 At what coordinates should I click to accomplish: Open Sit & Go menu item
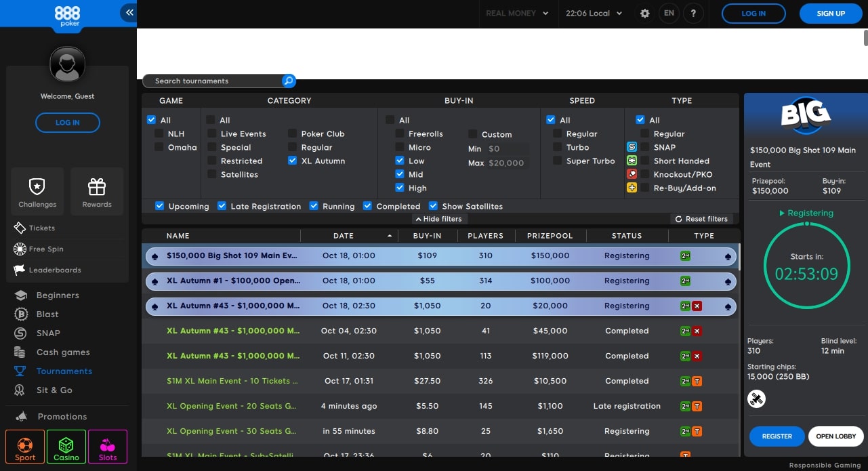[x=54, y=390]
